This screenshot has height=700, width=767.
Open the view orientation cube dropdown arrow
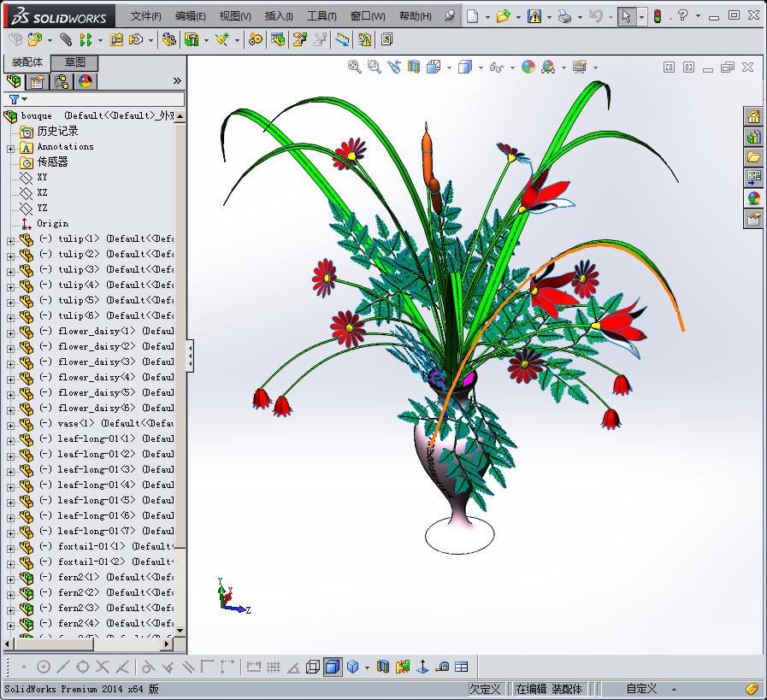click(x=449, y=68)
